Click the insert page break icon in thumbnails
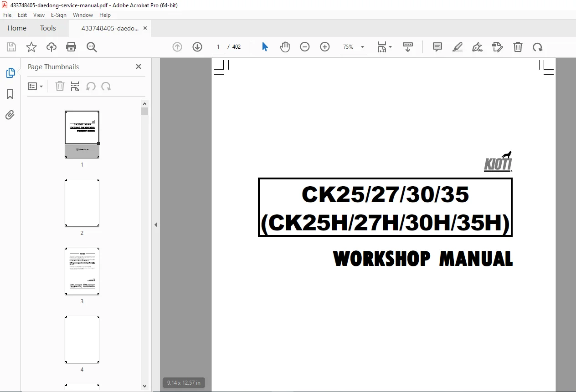576x392 pixels. pos(75,87)
